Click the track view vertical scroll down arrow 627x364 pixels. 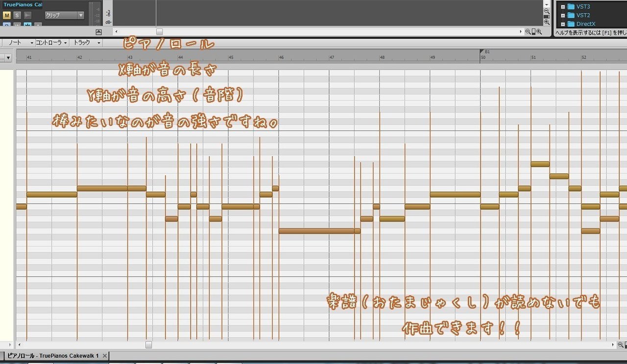click(547, 4)
